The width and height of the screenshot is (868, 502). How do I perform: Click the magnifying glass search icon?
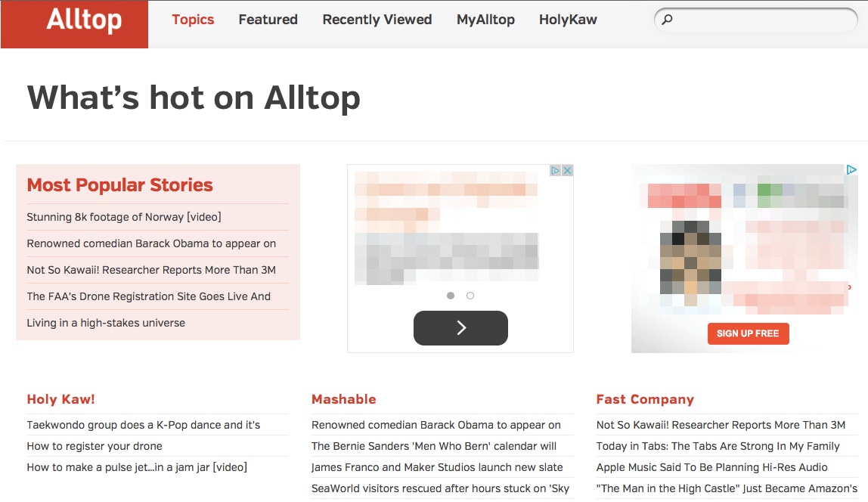(x=667, y=20)
